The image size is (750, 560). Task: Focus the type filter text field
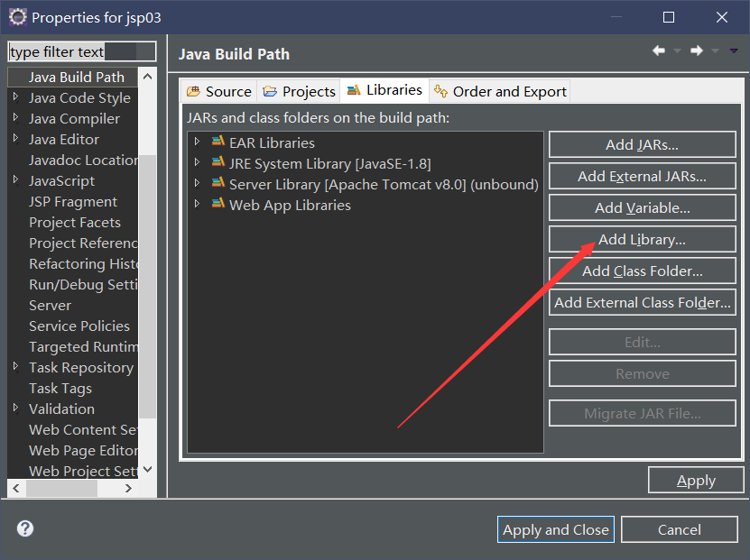82,51
